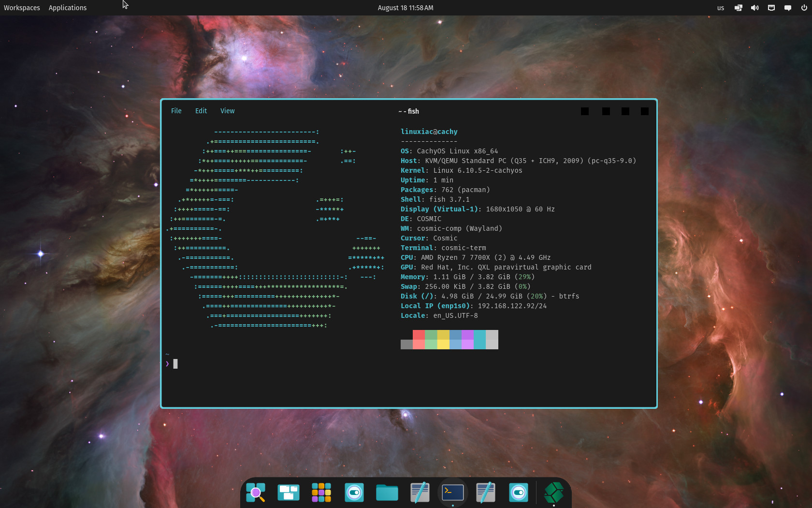Open the app library grid icon
Viewport: 812px width, 508px height.
[321, 493]
